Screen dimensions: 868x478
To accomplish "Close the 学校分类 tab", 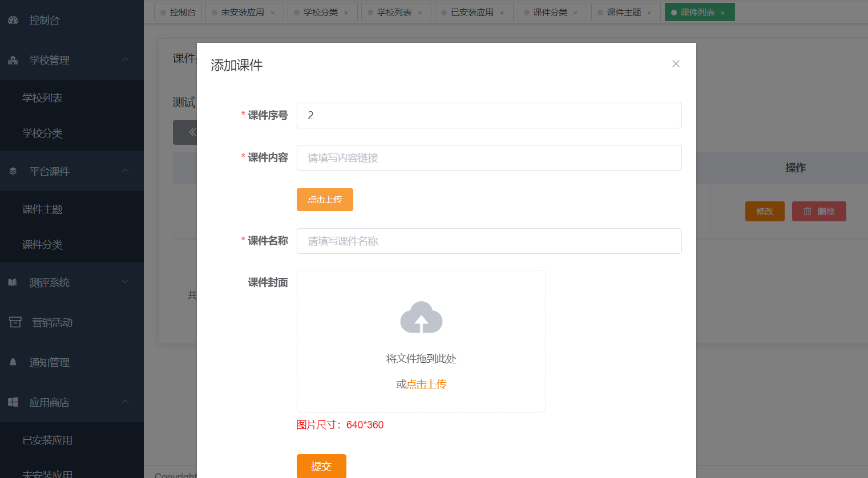I will point(346,13).
